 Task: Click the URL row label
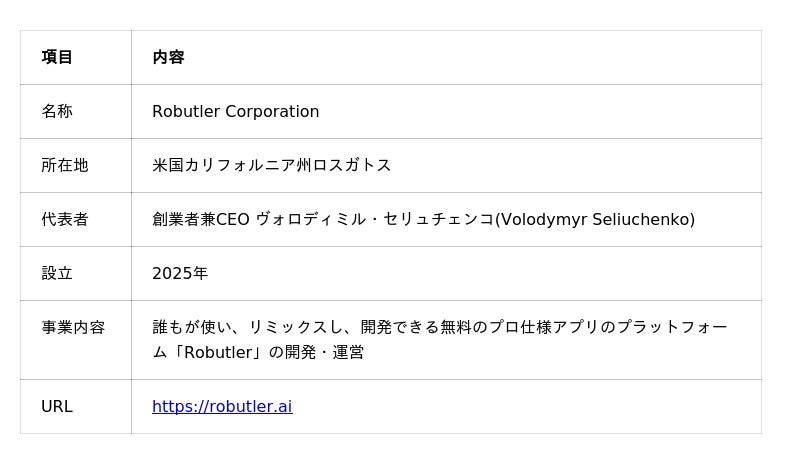coord(57,406)
